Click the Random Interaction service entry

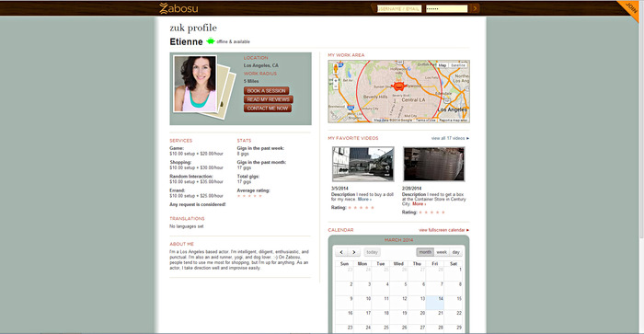[x=196, y=179]
